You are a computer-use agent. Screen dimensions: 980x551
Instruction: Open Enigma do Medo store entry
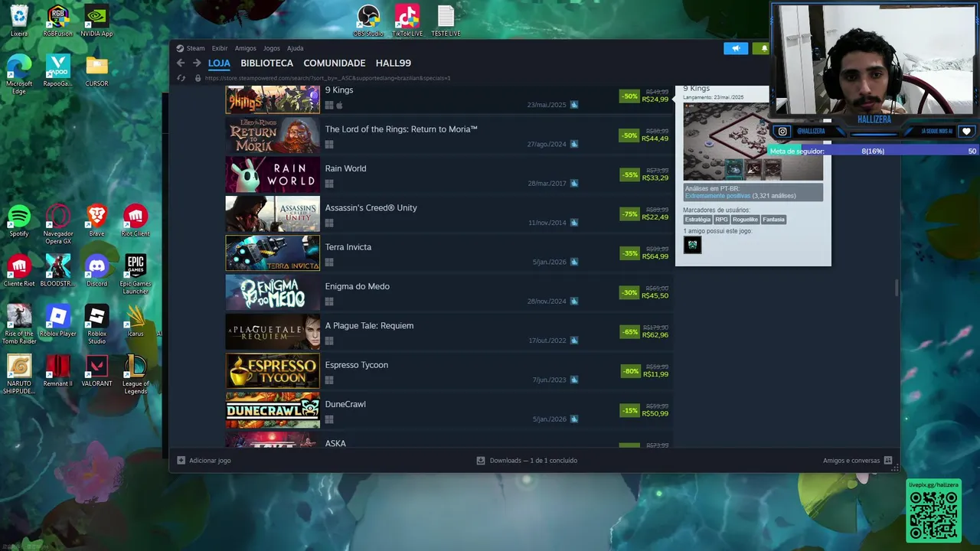pyautogui.click(x=449, y=292)
